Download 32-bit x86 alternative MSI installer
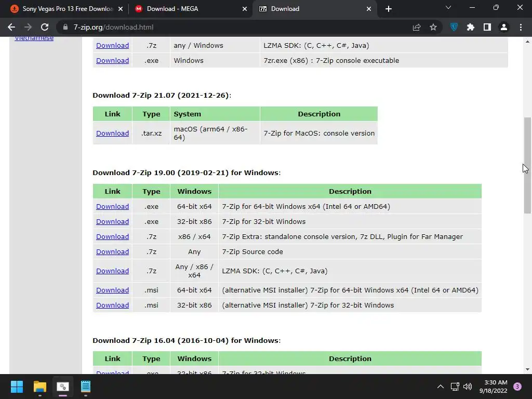 click(x=112, y=305)
